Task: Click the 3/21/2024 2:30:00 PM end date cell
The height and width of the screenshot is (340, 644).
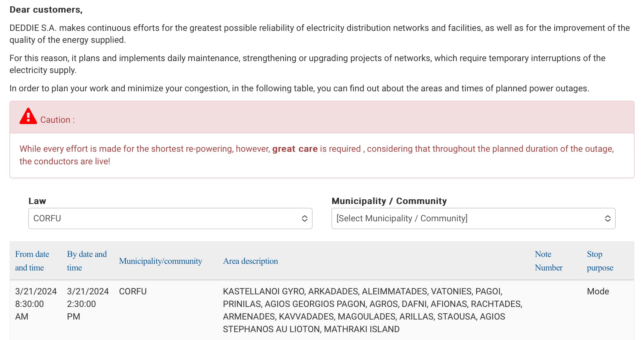Action: 88,304
